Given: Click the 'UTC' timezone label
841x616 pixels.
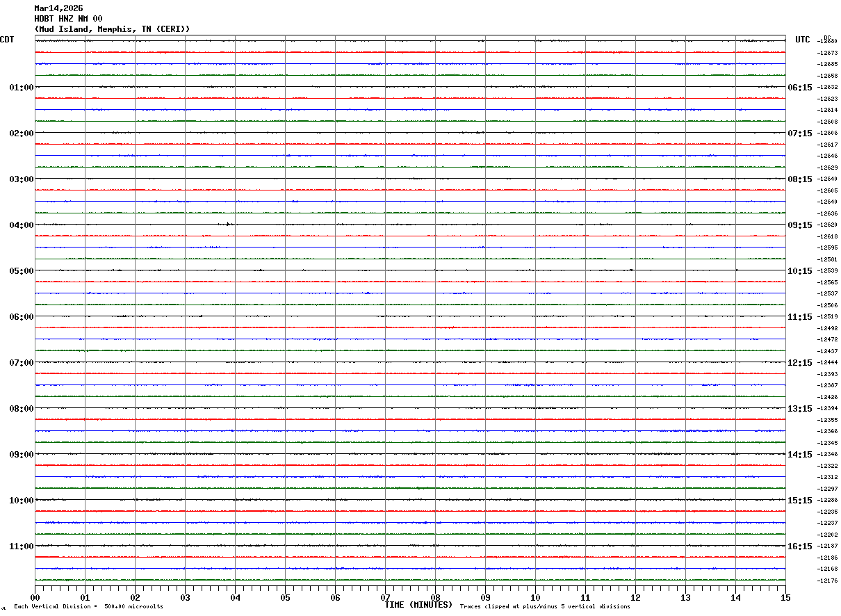Looking at the screenshot, I should click(803, 40).
